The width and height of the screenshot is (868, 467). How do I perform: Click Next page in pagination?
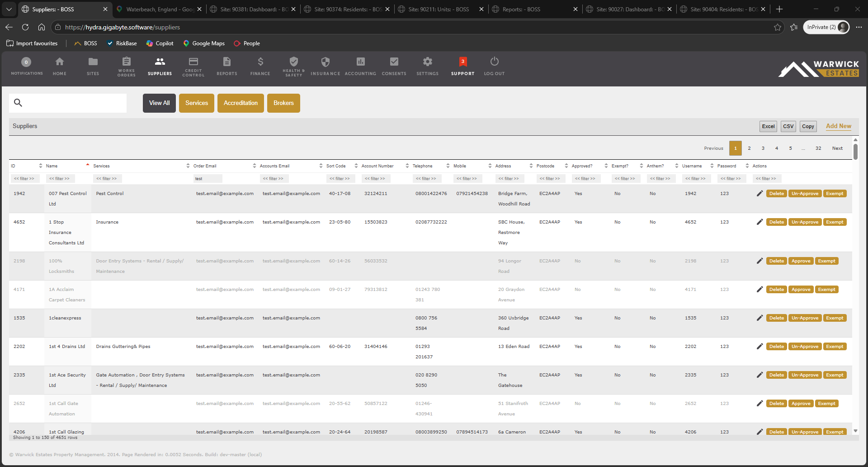click(x=837, y=148)
